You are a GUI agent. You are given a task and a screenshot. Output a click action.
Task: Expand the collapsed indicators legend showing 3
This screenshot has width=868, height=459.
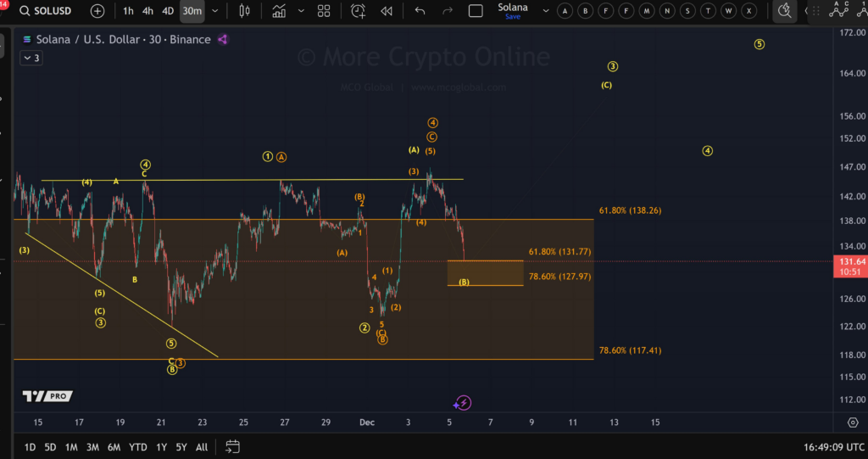click(31, 58)
